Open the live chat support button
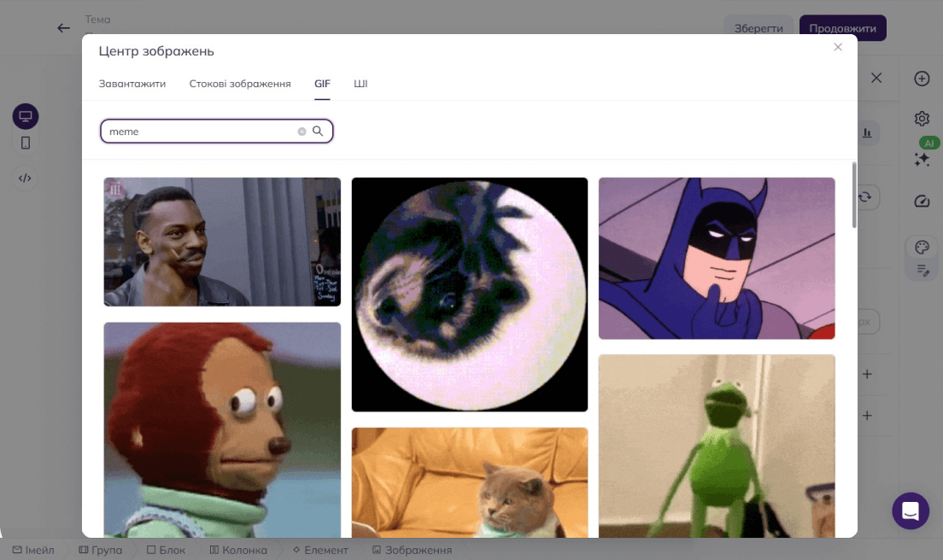Image resolution: width=943 pixels, height=560 pixels. (x=911, y=510)
